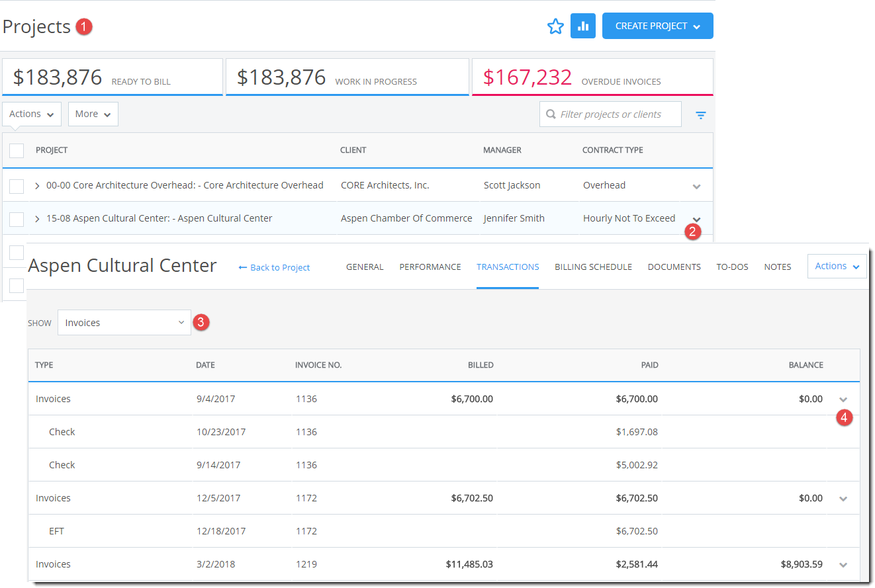The image size is (875, 588).
Task: Switch to the To-Dos tab
Action: [732, 267]
